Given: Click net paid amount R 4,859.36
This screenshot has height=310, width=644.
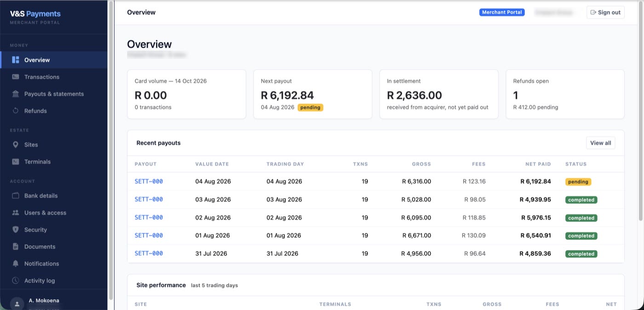Looking at the screenshot, I should pos(535,253).
